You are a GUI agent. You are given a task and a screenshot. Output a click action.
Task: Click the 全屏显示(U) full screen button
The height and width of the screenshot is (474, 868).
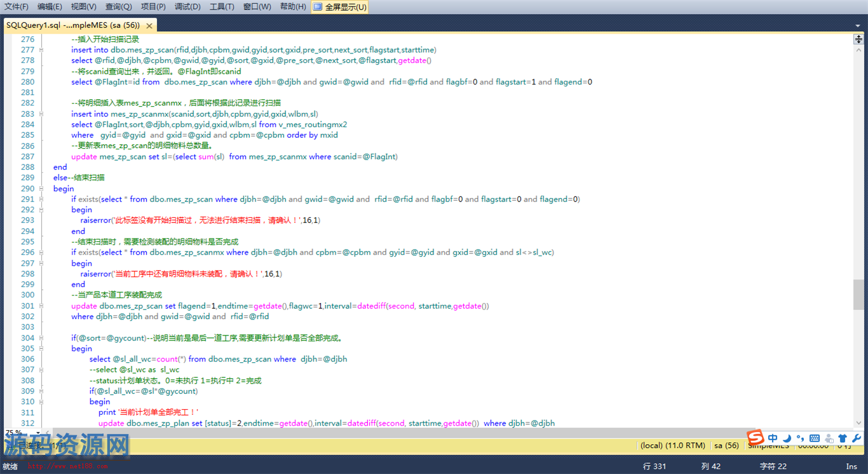tap(340, 7)
